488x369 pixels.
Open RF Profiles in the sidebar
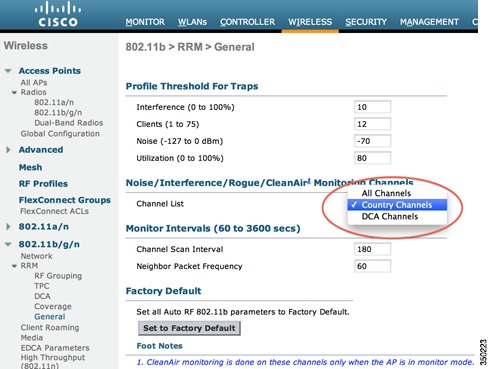43,184
